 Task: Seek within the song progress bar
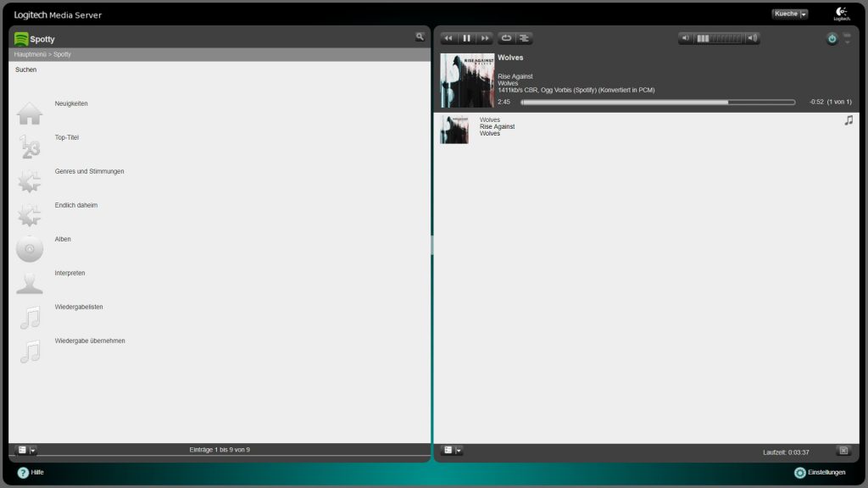point(658,103)
